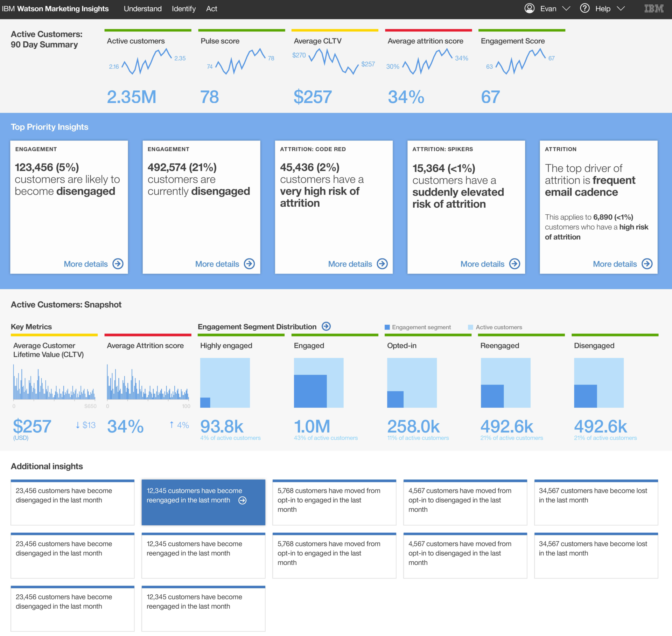
Task: Open third-row 23,456 customers disengaged insight
Action: pyautogui.click(x=72, y=609)
